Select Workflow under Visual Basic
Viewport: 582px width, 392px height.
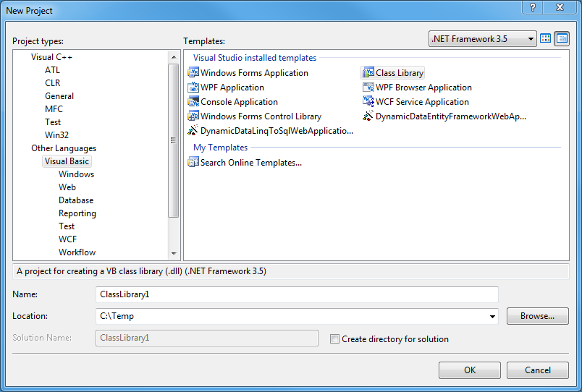pos(77,252)
